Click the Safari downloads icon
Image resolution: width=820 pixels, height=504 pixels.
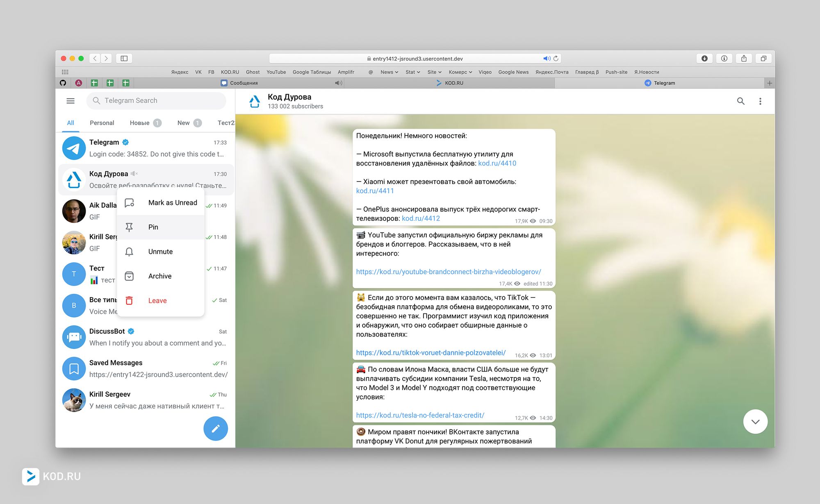[x=704, y=59]
